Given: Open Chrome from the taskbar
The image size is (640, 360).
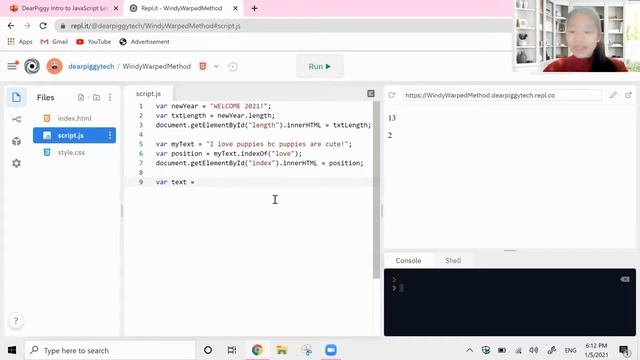Looking at the screenshot, I should [x=257, y=350].
